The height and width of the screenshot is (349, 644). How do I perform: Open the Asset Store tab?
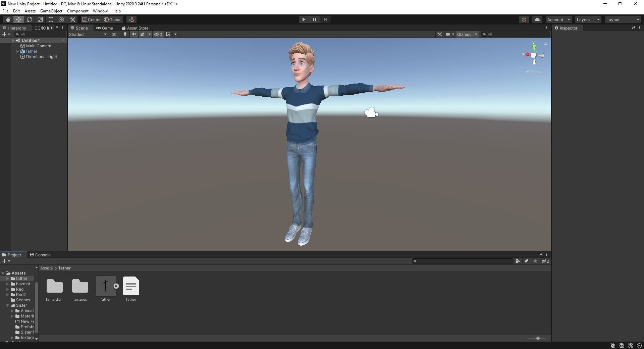click(135, 28)
